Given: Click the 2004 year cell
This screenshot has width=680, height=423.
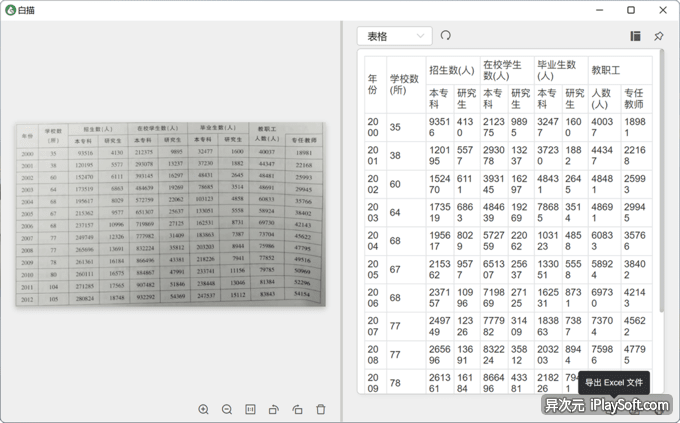Looking at the screenshot, I should tap(375, 241).
